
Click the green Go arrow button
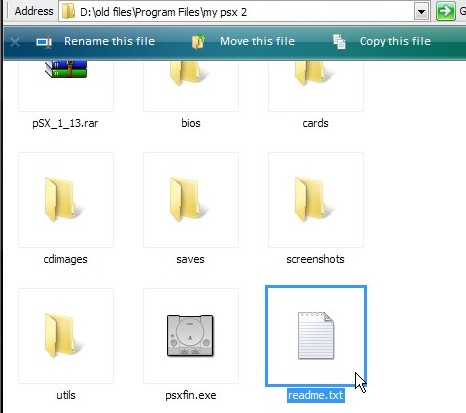[446, 12]
